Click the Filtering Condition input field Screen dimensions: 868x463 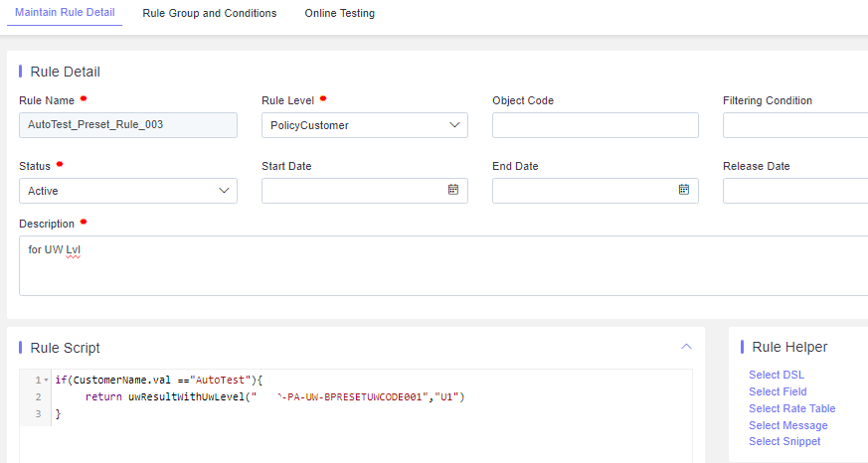coord(795,125)
